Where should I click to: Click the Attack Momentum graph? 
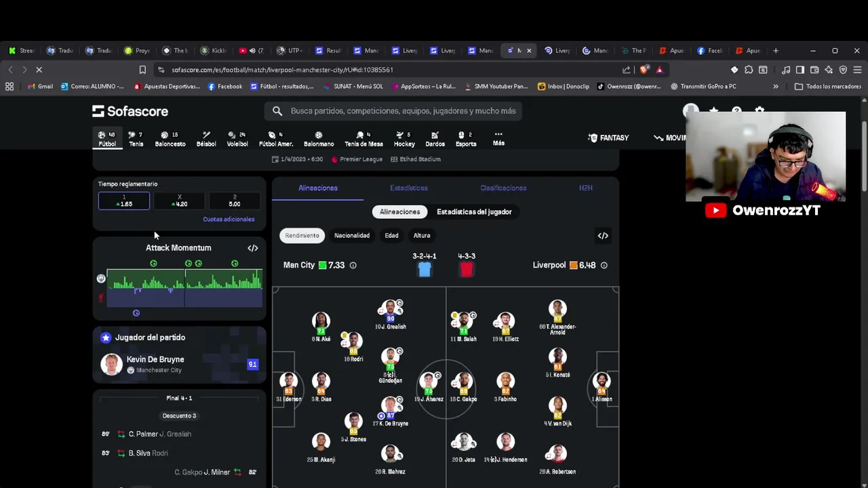184,288
